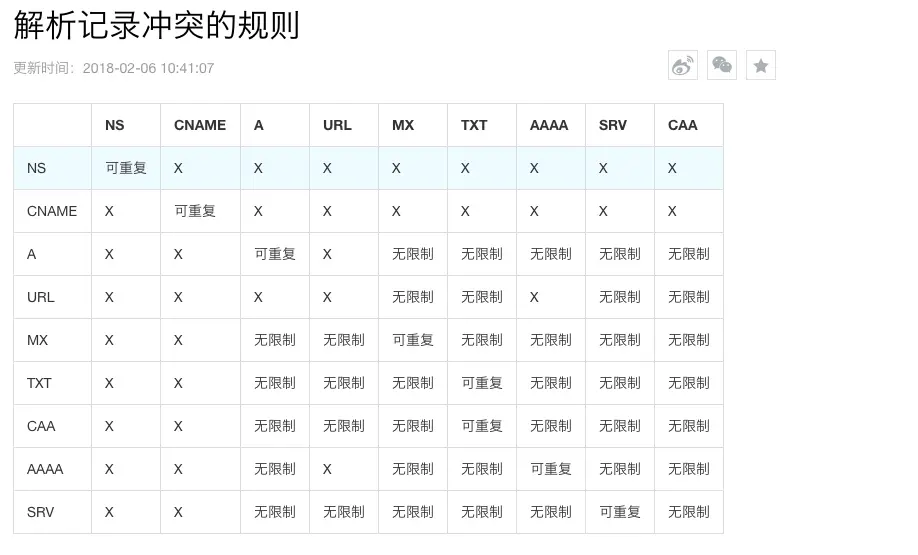Viewport: 918px width, 555px height.
Task: Click X in MX row, CNAME column
Action: [x=179, y=340]
